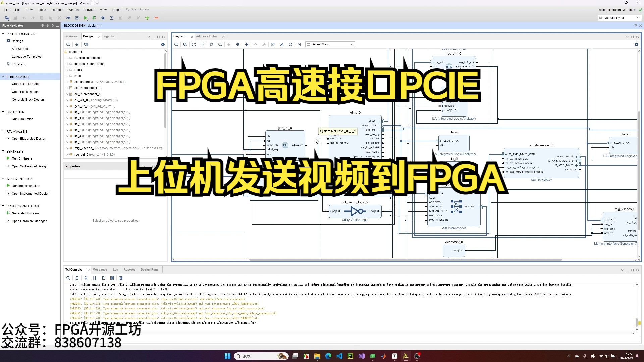Screen dimensions: 644x362
Task: Switch to the Design Runs tab
Action: pyautogui.click(x=149, y=270)
